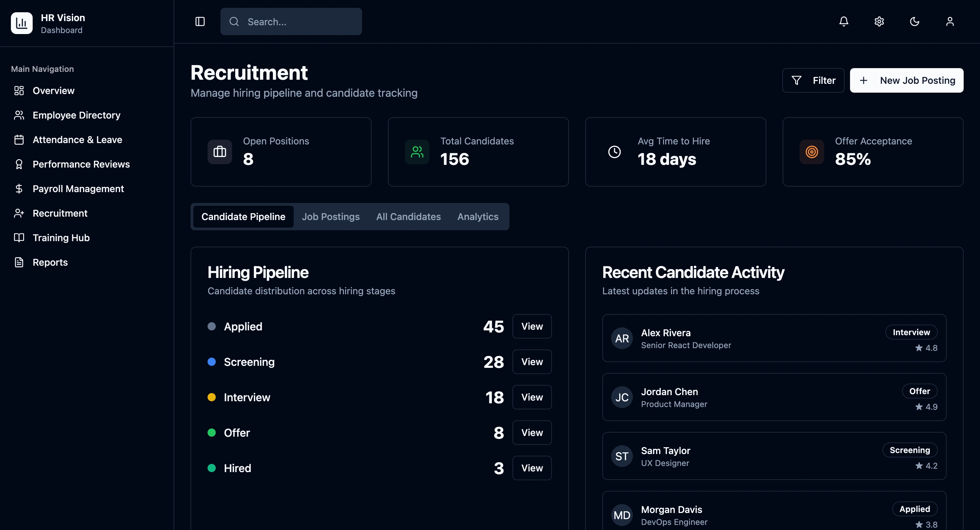Image resolution: width=980 pixels, height=530 pixels.
Task: Click the Total Candidates people icon
Action: (417, 152)
